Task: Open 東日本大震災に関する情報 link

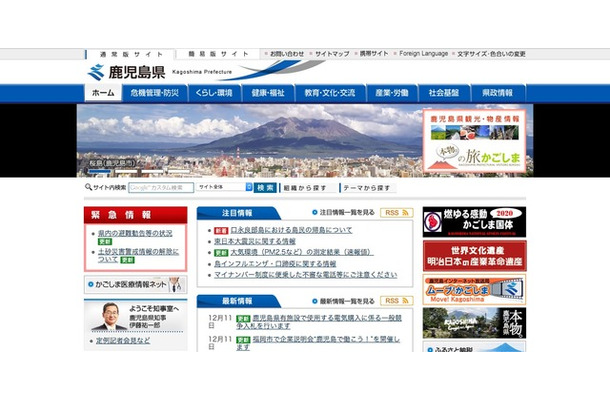Action: click(255, 241)
